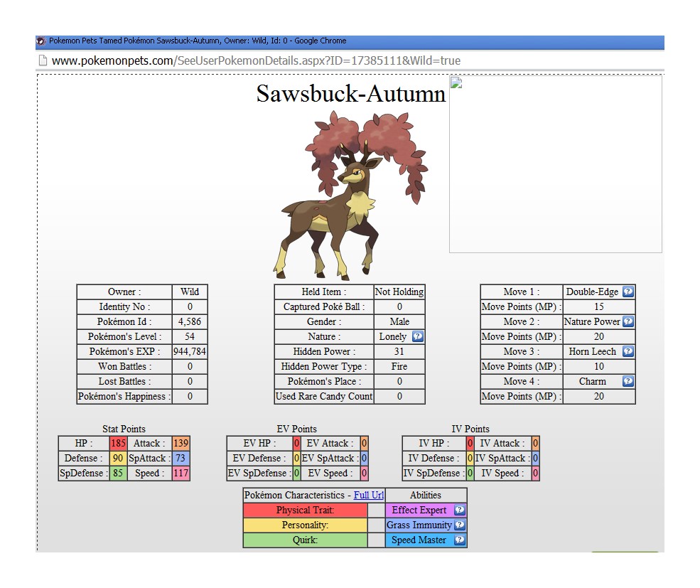Click the page icon in address bar
Viewport: 700px width, 588px height.
43,60
